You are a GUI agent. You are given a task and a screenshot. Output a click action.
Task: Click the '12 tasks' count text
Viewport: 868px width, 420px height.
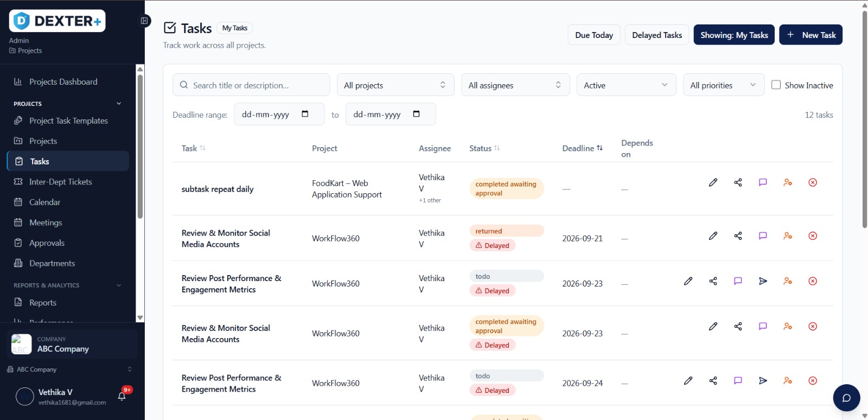819,114
